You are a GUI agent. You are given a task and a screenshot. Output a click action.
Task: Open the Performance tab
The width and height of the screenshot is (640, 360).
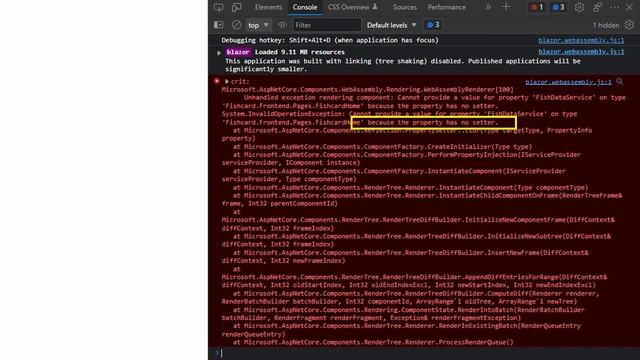coord(447,7)
